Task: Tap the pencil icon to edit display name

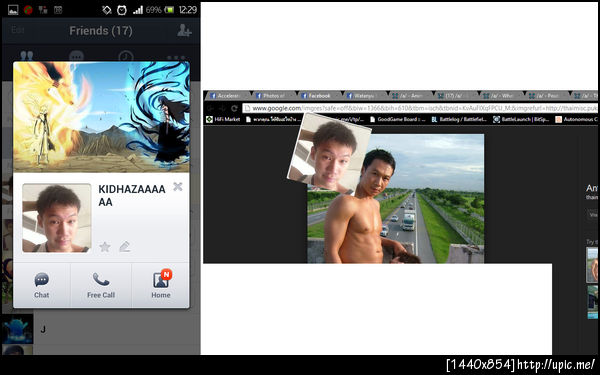Action: [x=125, y=247]
